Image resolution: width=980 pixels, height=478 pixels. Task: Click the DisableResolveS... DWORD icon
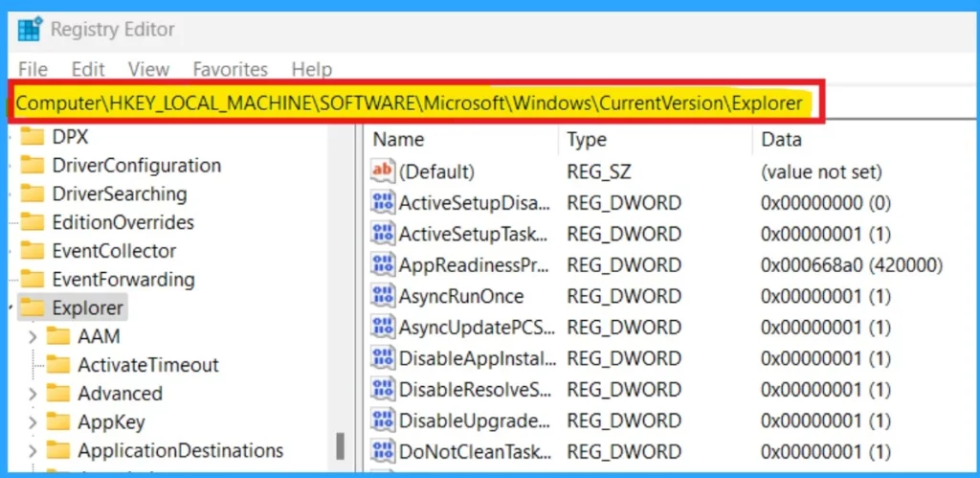pyautogui.click(x=383, y=389)
